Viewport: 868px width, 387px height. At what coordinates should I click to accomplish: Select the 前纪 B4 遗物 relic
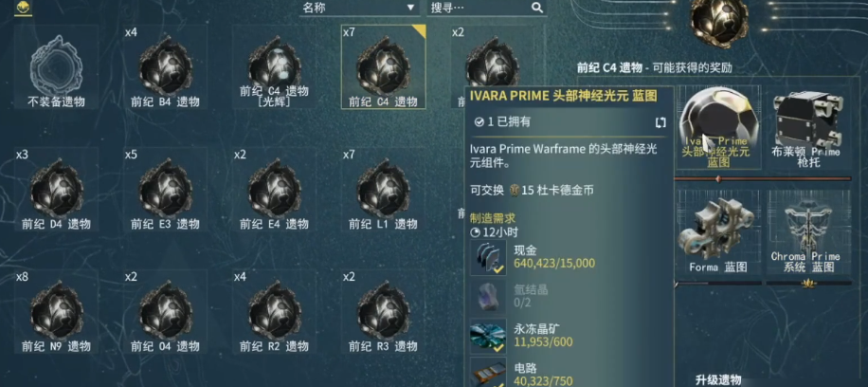(x=165, y=67)
